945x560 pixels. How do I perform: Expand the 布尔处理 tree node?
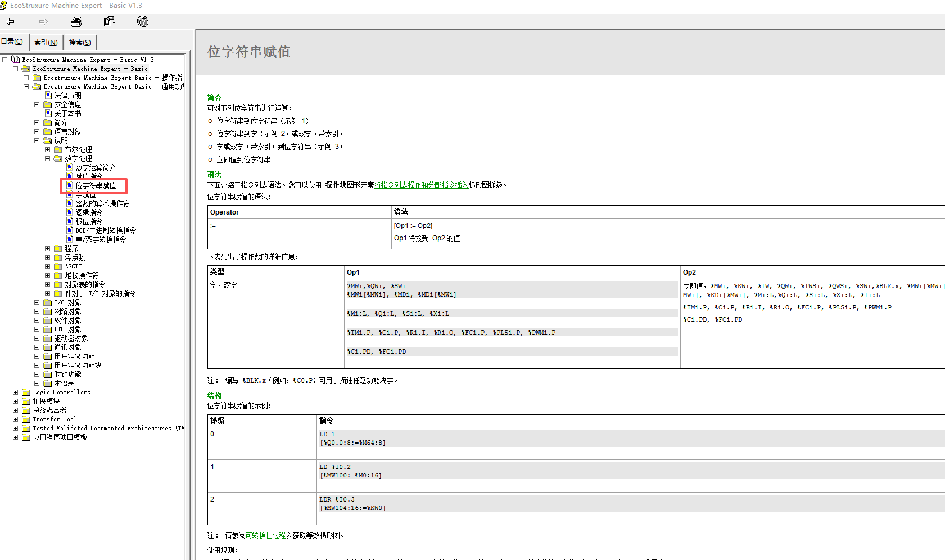click(x=48, y=149)
